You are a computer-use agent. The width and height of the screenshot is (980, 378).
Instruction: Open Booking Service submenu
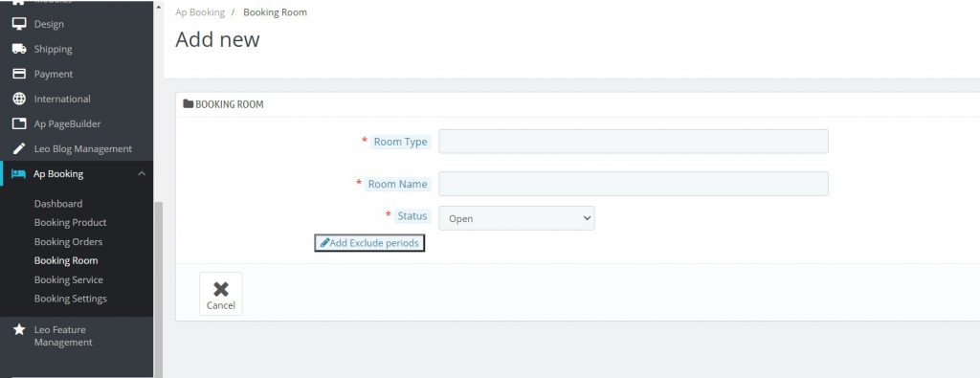69,279
